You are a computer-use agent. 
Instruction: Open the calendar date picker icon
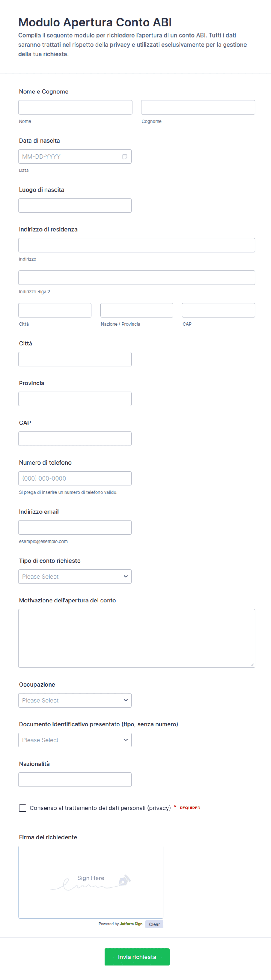click(124, 156)
